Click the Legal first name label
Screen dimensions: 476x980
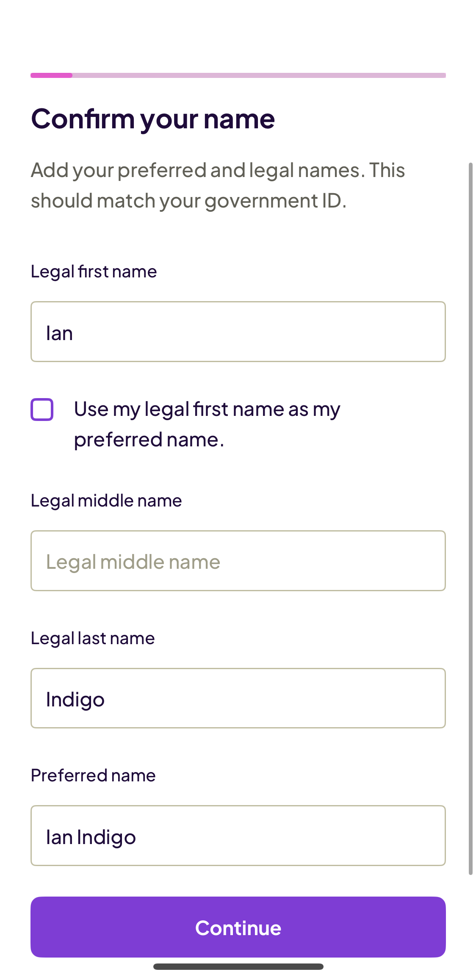tap(94, 271)
